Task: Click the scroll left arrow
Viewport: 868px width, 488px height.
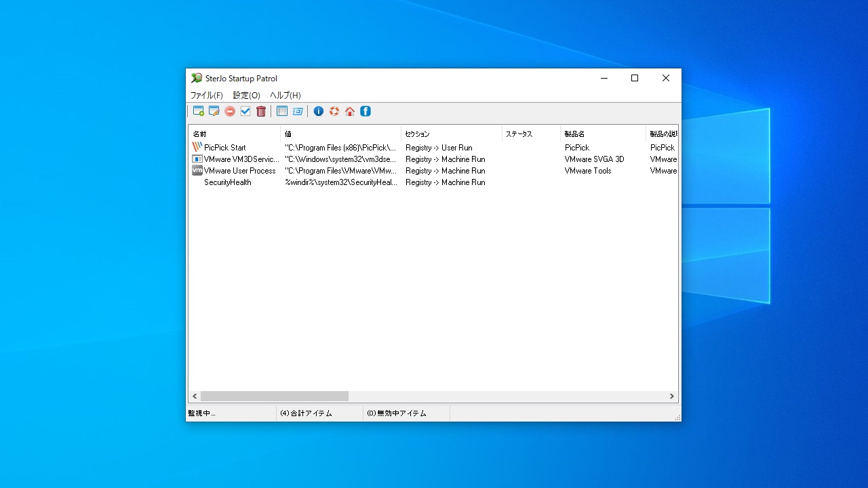Action: (195, 396)
